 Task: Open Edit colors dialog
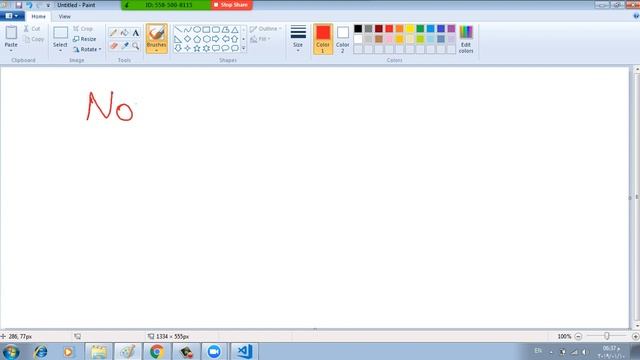(x=466, y=39)
